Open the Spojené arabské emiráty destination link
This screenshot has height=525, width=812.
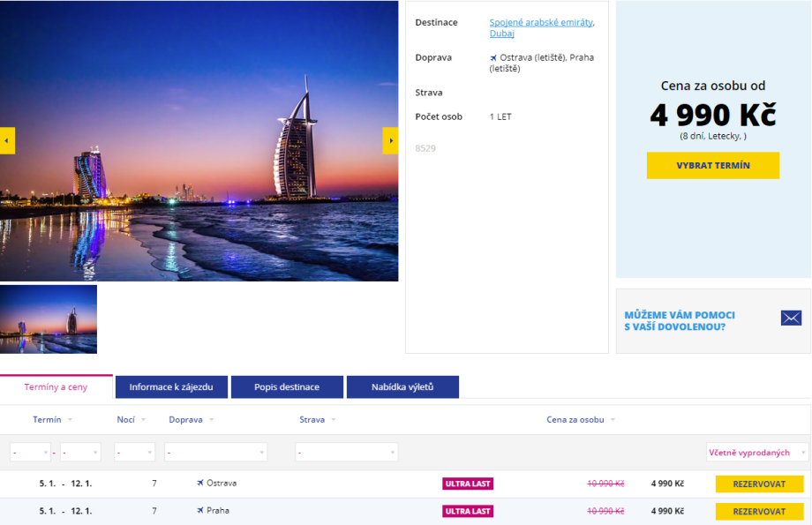pos(541,22)
